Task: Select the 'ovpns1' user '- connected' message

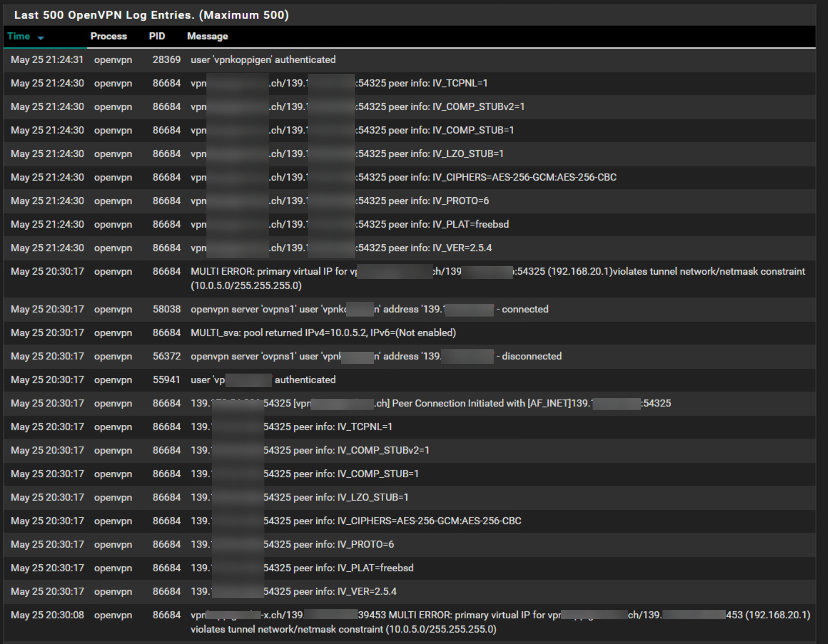Action: tap(370, 309)
